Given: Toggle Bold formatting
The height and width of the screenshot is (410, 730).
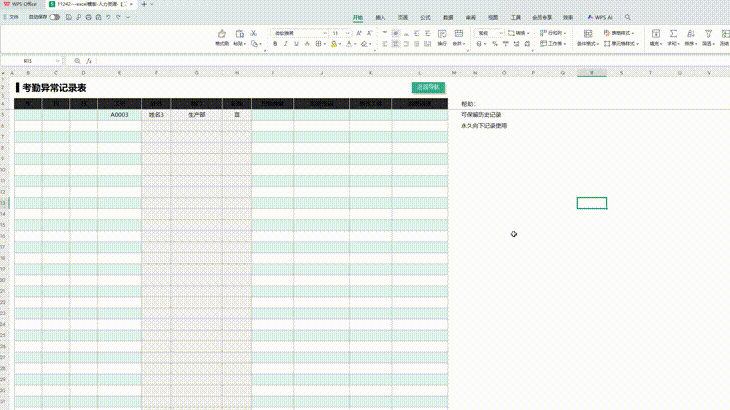Looking at the screenshot, I should coord(275,44).
